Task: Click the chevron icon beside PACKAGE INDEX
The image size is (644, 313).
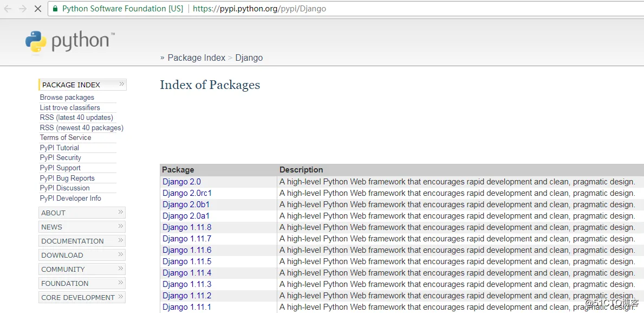Action: [122, 84]
